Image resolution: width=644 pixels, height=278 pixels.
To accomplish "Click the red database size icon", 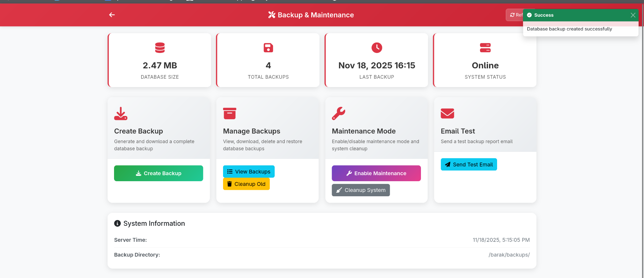I will (x=160, y=48).
